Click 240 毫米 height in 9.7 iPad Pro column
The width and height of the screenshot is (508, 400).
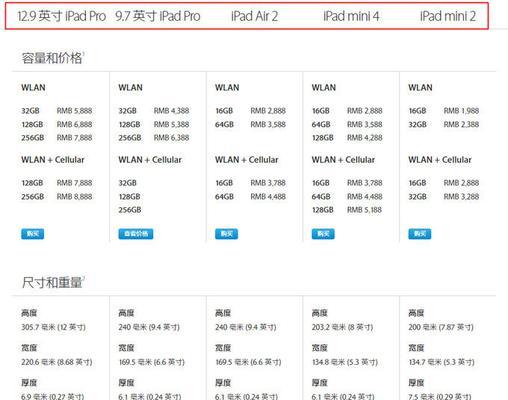pyautogui.click(x=149, y=327)
